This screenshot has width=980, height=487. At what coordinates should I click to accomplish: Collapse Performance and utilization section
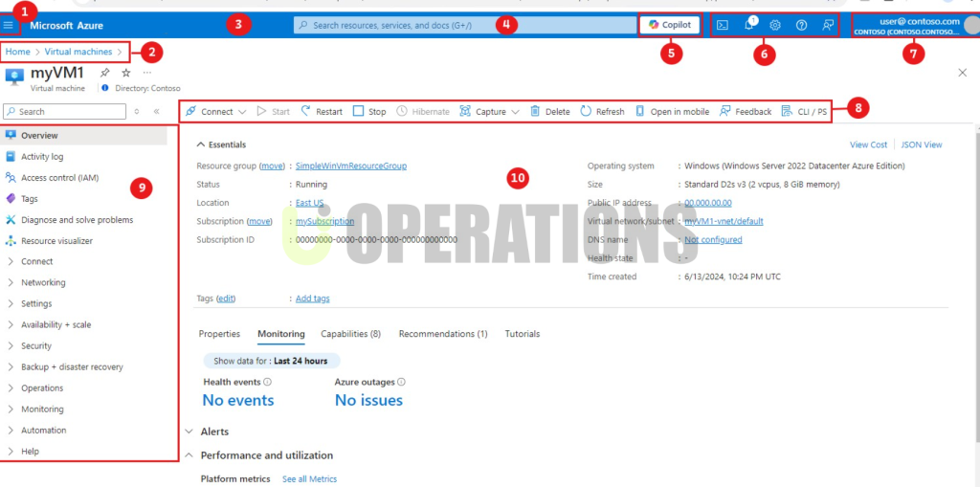[x=259, y=455]
